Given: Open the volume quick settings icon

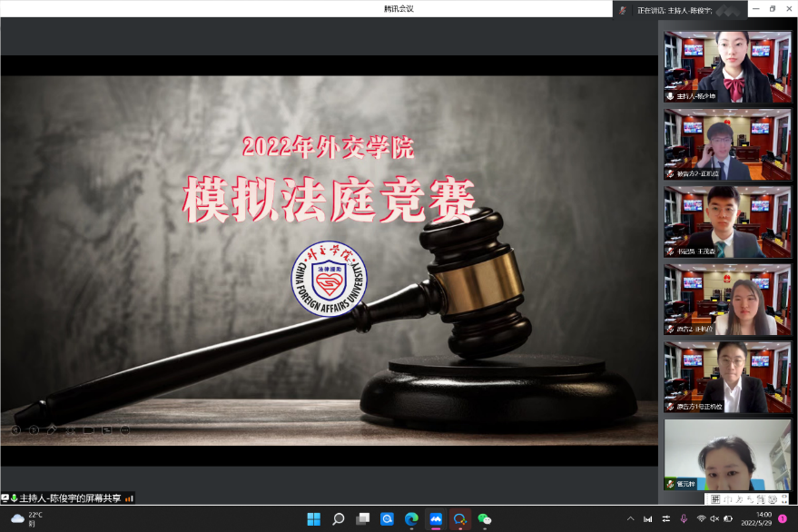Looking at the screenshot, I should tap(714, 518).
